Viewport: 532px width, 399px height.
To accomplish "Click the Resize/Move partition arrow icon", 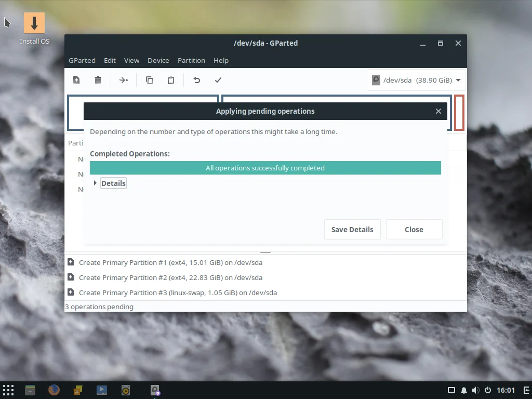I will 124,80.
